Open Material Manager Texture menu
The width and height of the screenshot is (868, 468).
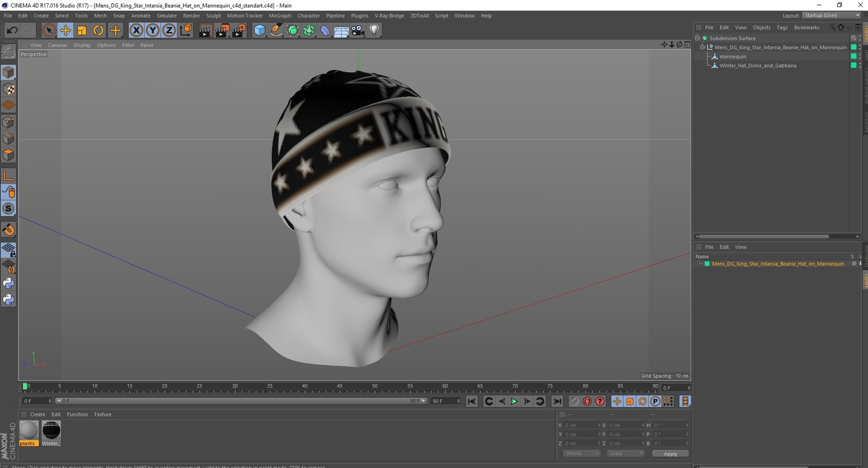(x=103, y=414)
